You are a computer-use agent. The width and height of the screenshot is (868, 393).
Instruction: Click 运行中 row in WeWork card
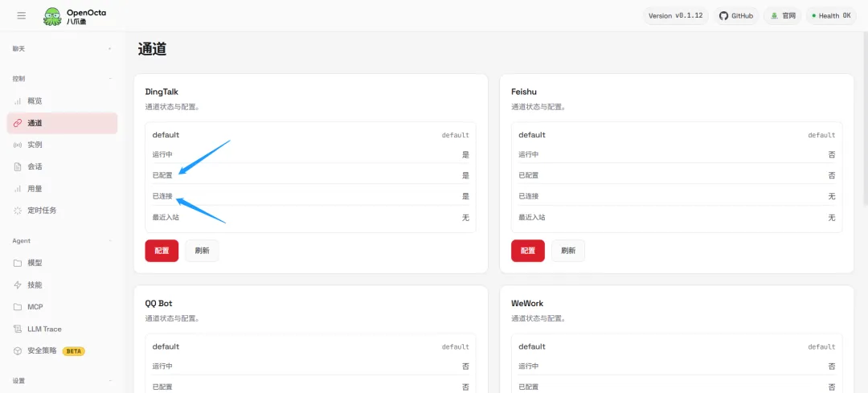pyautogui.click(x=677, y=366)
